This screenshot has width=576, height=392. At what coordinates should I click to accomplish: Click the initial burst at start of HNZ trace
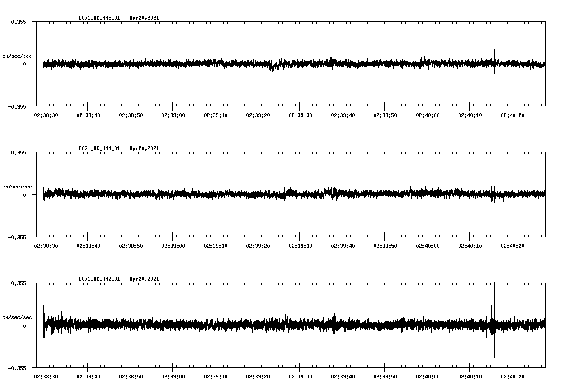[x=43, y=325]
